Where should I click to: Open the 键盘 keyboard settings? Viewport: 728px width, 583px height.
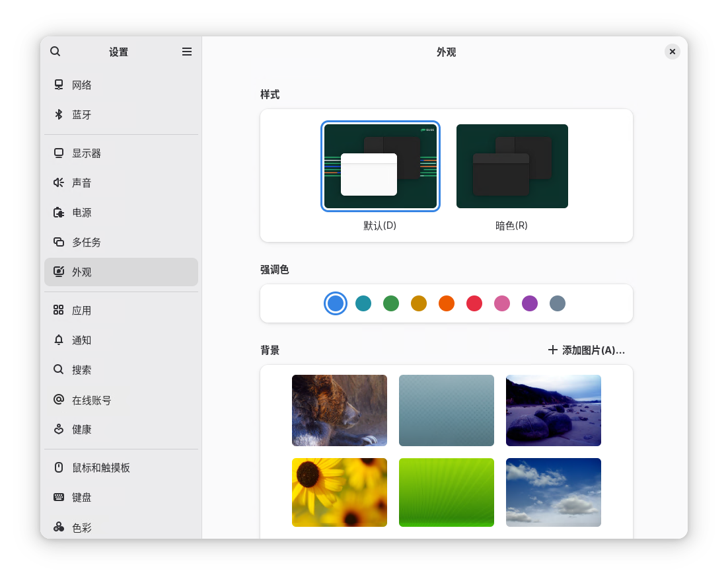pyautogui.click(x=82, y=497)
